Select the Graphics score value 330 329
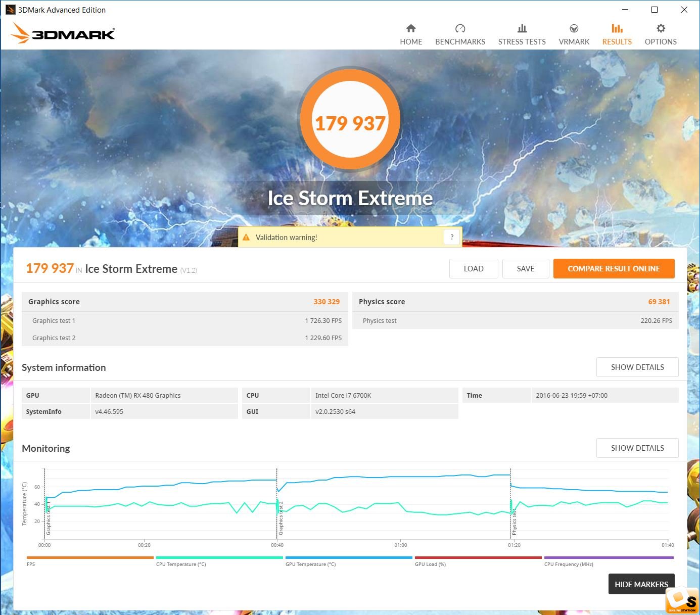This screenshot has width=700, height=615. click(326, 302)
